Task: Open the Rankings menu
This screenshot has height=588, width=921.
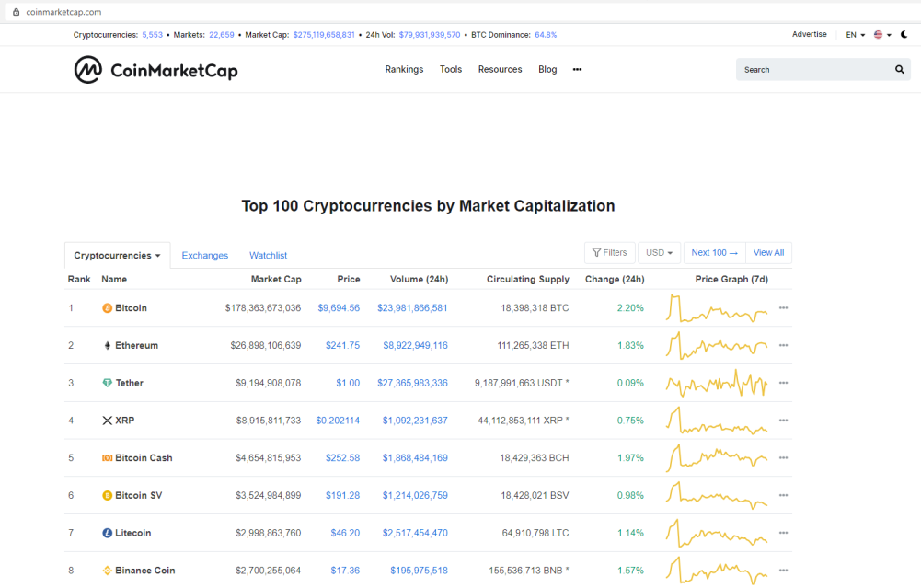Action: [x=404, y=69]
